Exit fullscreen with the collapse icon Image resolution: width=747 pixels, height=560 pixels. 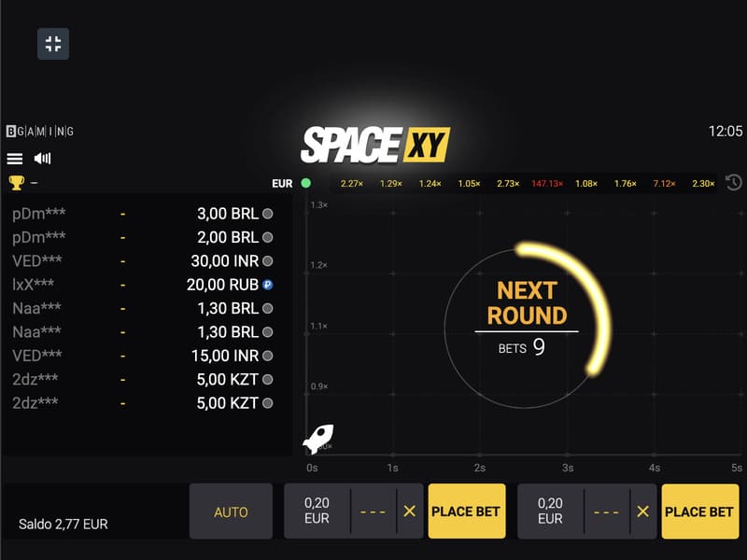(x=53, y=44)
